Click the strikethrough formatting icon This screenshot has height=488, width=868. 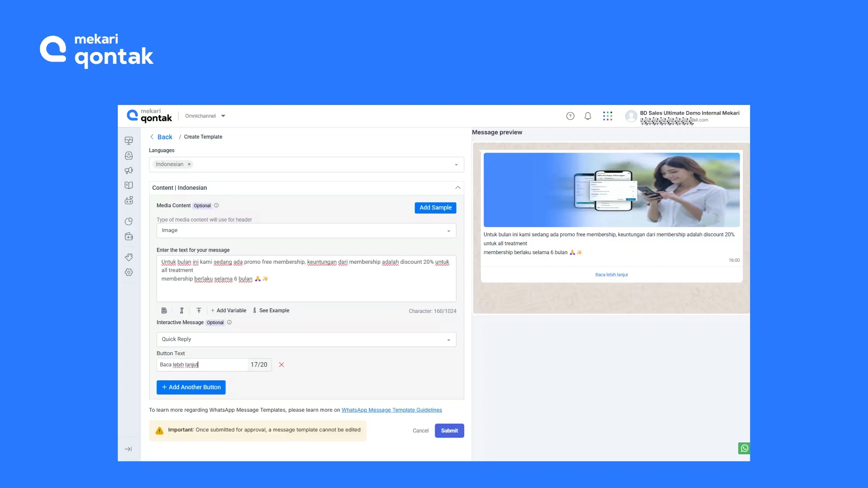click(199, 311)
